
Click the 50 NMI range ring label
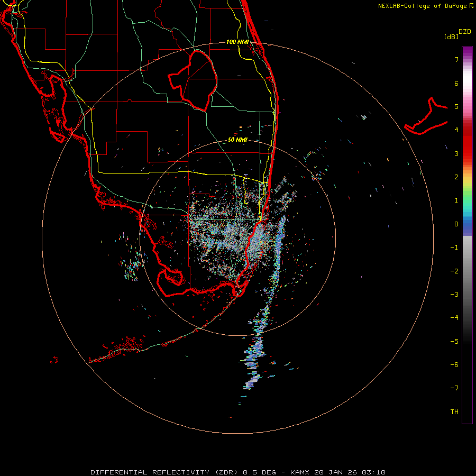(237, 140)
